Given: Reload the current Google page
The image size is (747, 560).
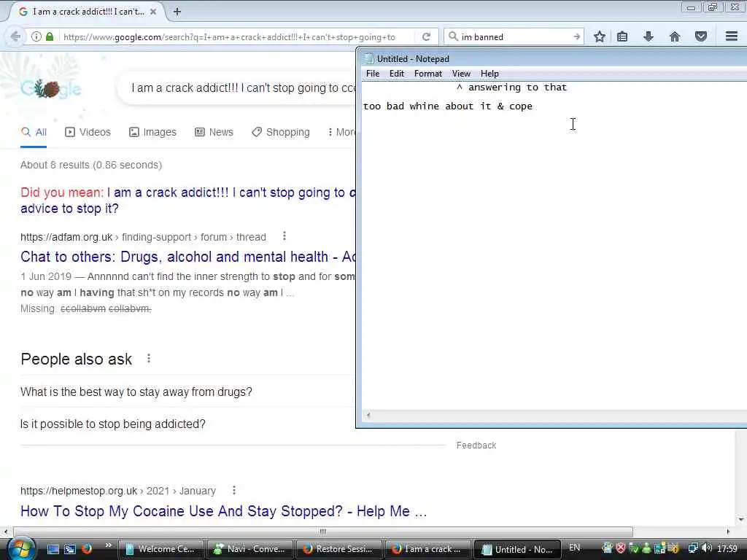Looking at the screenshot, I should pos(426,36).
